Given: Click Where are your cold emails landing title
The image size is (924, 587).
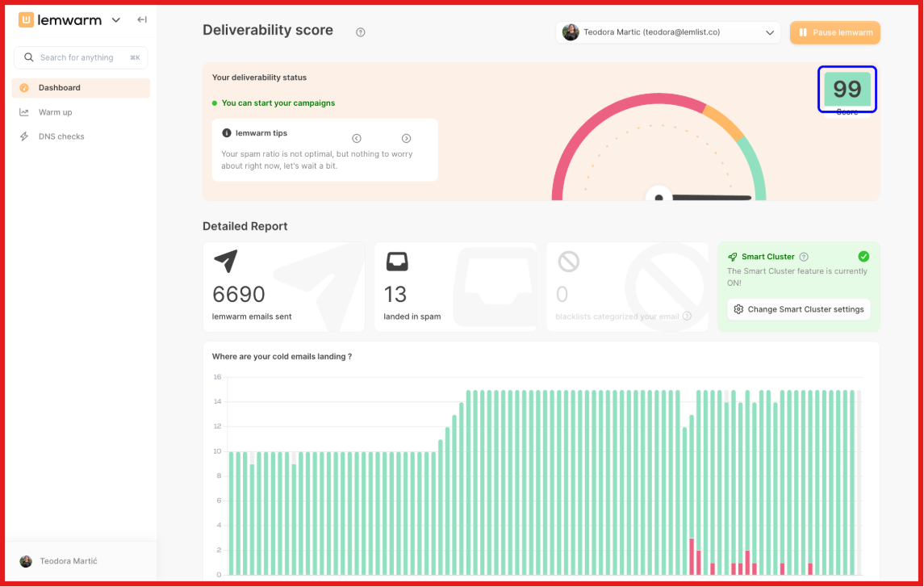Looking at the screenshot, I should point(282,357).
